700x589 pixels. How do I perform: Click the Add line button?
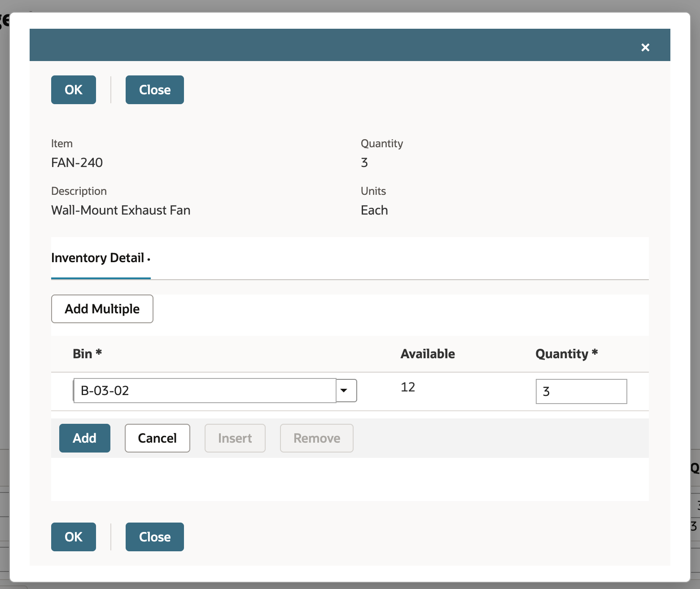[85, 438]
